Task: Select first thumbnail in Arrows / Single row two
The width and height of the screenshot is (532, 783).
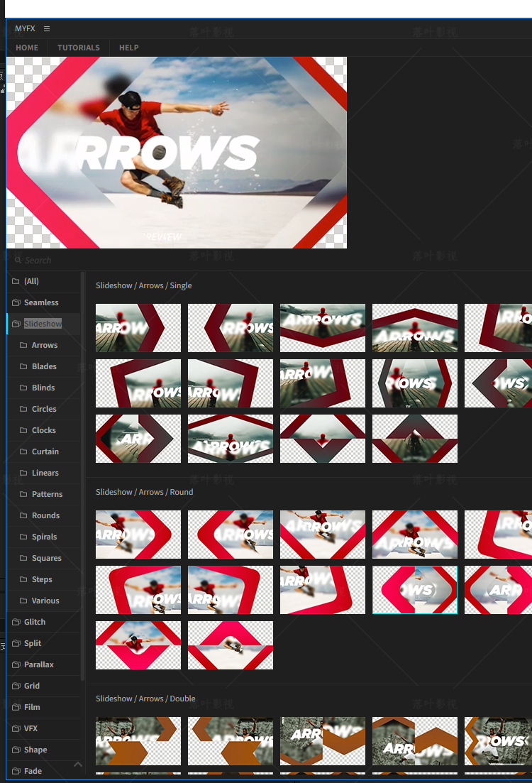Action: coord(138,383)
